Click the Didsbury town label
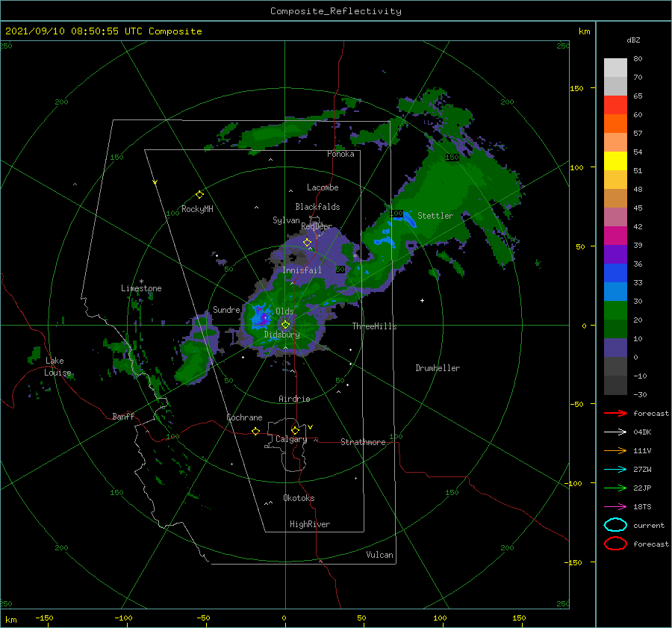 282,335
